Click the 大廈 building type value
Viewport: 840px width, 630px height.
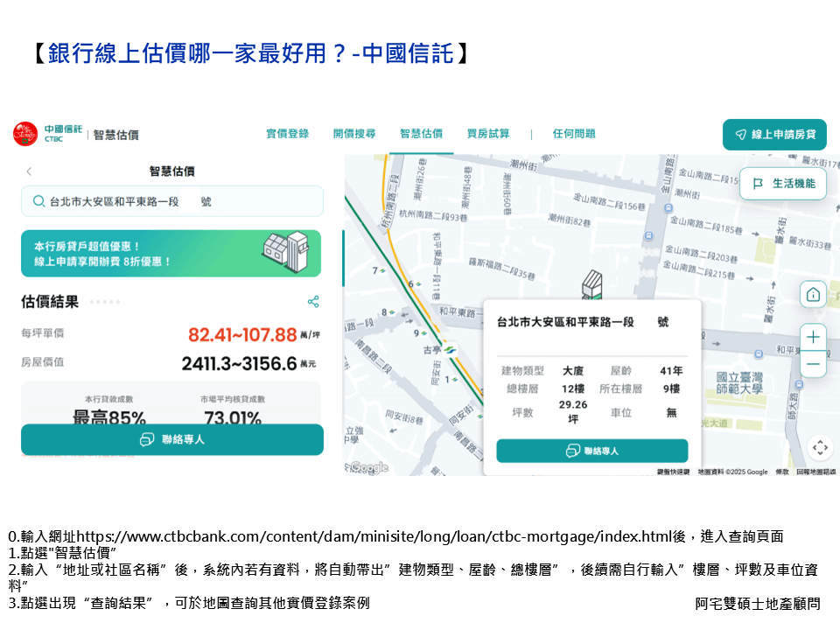click(x=573, y=371)
